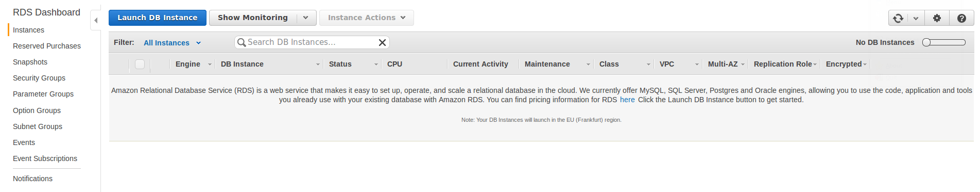Click the 'No DB Instances' count text

(x=885, y=42)
